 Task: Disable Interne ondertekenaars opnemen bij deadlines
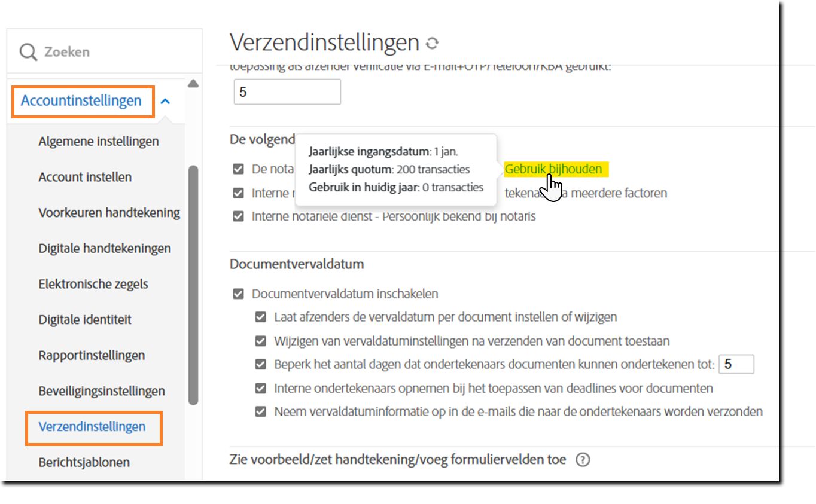260,388
